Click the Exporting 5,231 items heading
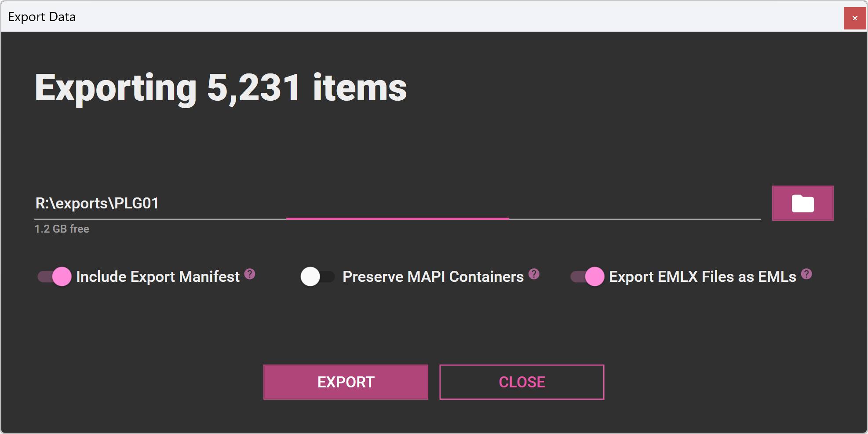Viewport: 868px width, 434px height. click(221, 88)
